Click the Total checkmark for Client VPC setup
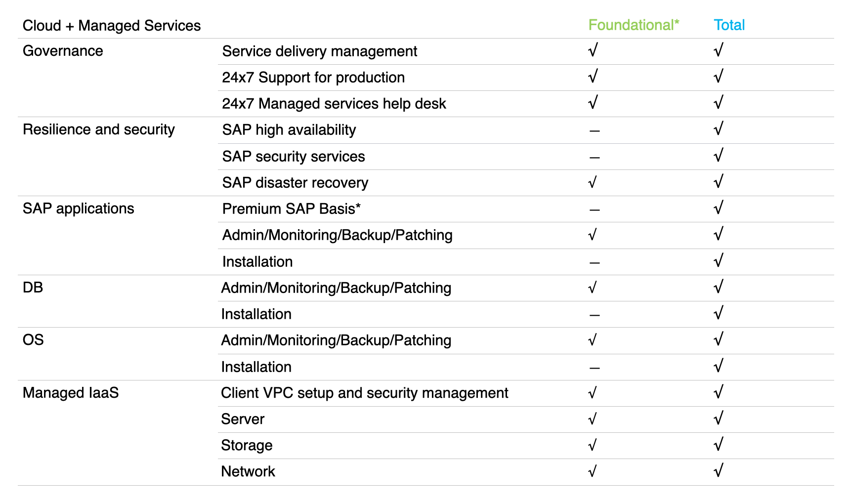The width and height of the screenshot is (849, 504). point(719,392)
